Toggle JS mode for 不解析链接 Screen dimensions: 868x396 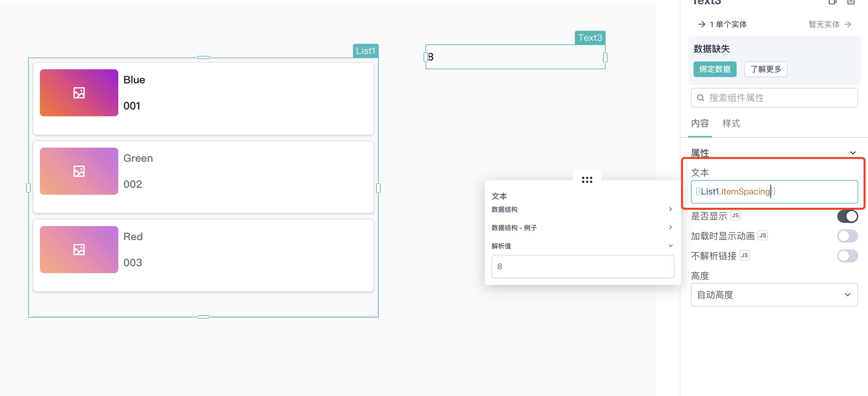coord(744,256)
